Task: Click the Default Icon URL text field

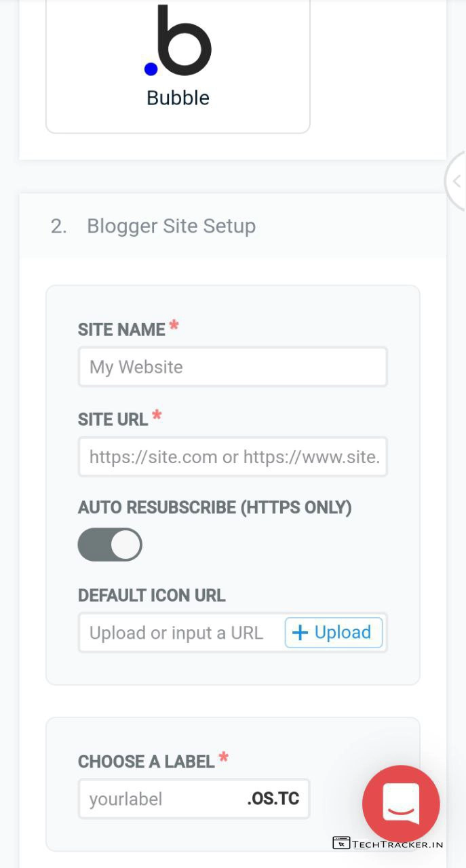Action: tap(180, 633)
